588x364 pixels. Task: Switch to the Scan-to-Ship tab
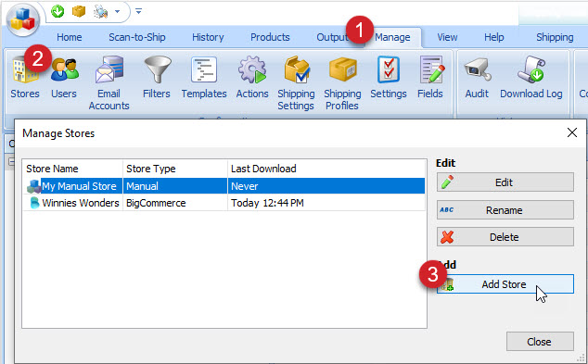tap(137, 37)
